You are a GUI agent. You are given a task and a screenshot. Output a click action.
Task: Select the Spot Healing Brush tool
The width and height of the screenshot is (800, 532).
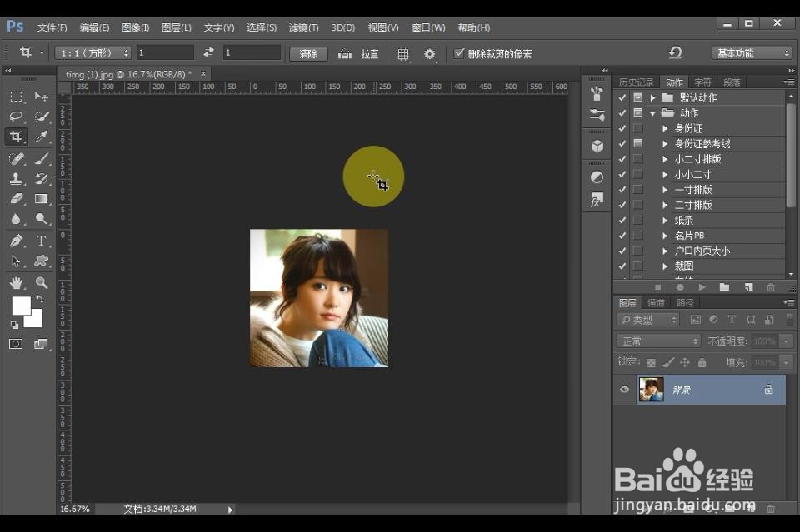pos(17,159)
